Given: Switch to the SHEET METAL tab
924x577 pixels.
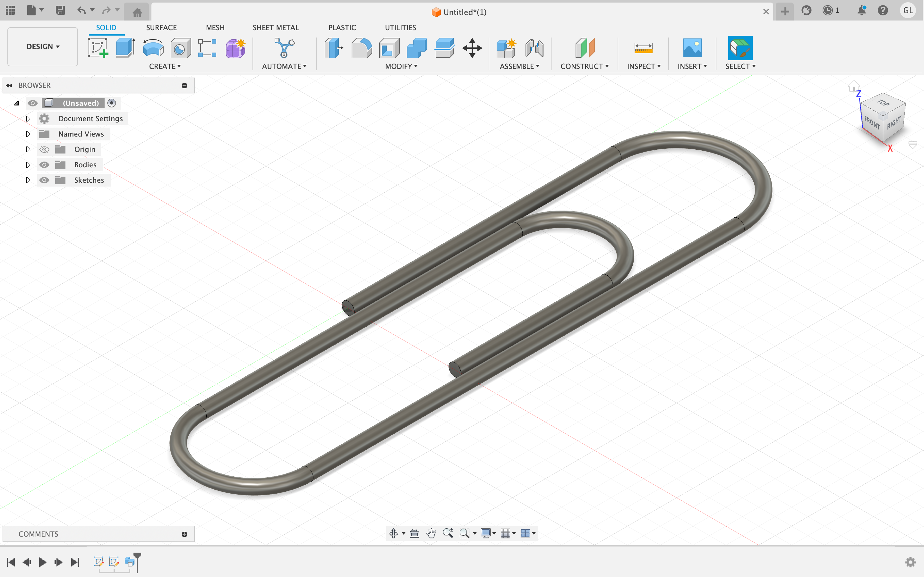Looking at the screenshot, I should point(275,28).
